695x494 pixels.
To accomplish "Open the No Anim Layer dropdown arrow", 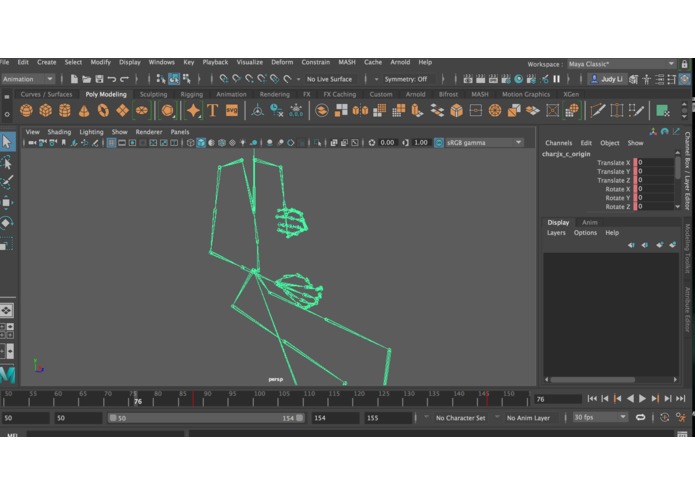I will coord(497,417).
